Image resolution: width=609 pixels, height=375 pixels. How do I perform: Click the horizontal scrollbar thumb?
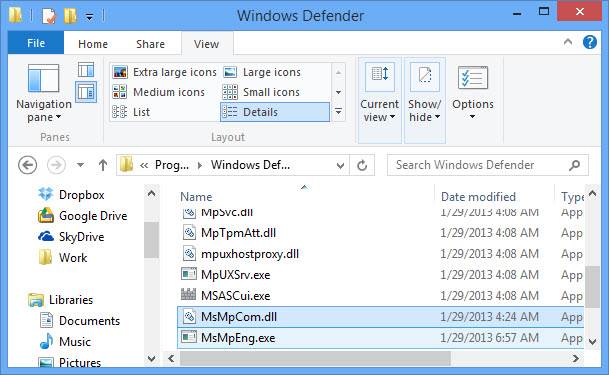pos(315,358)
